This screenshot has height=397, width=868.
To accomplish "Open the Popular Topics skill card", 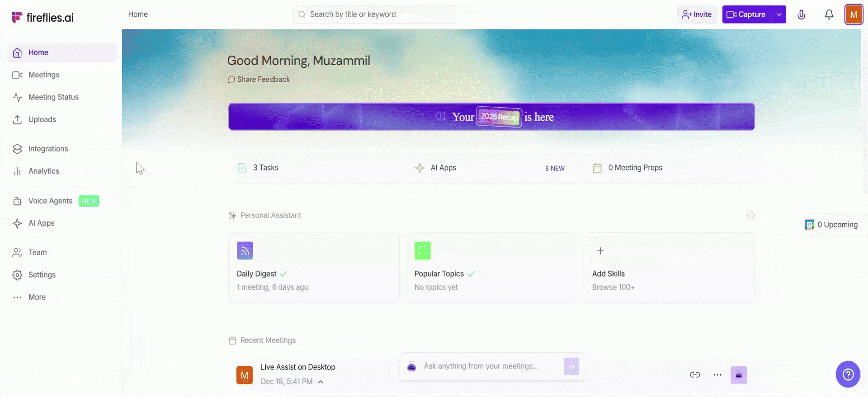I will (x=491, y=267).
